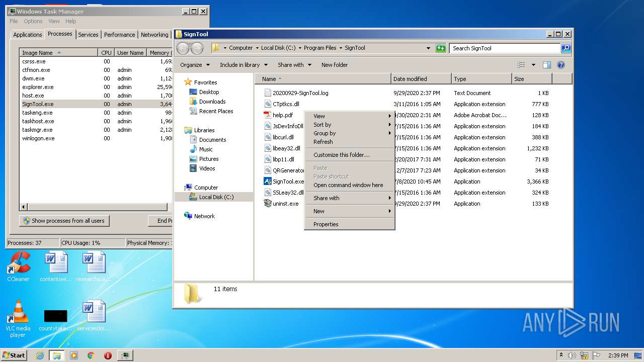Click the address bar refresh icon
The height and width of the screenshot is (362, 644).
(441, 48)
